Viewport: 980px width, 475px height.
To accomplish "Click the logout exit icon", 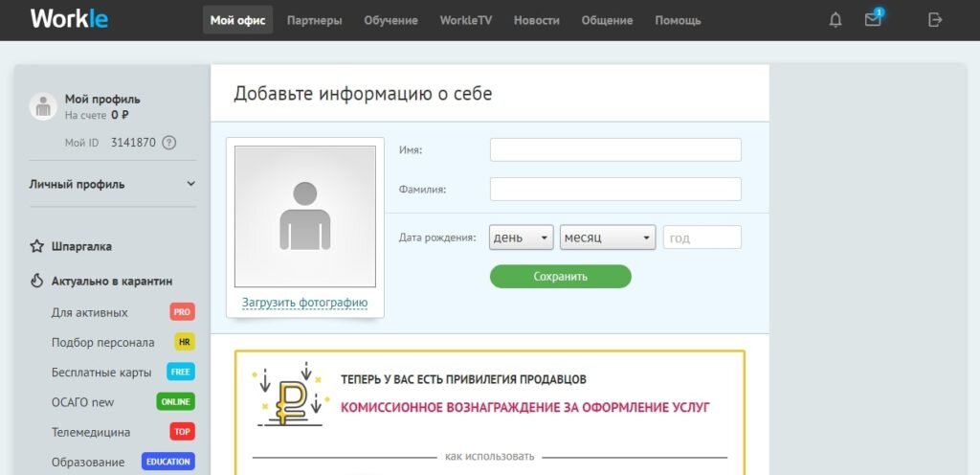I will tap(935, 20).
